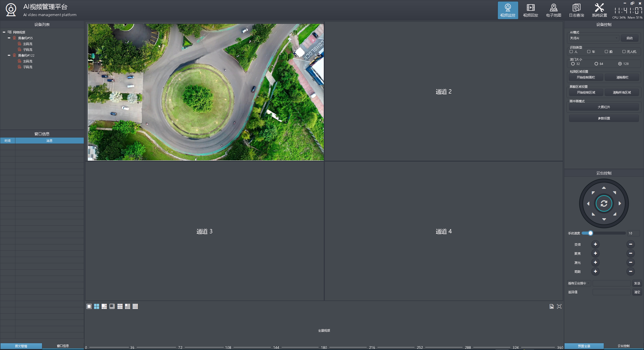
Task: Switch to thirteen-window video layout
Action: point(128,306)
